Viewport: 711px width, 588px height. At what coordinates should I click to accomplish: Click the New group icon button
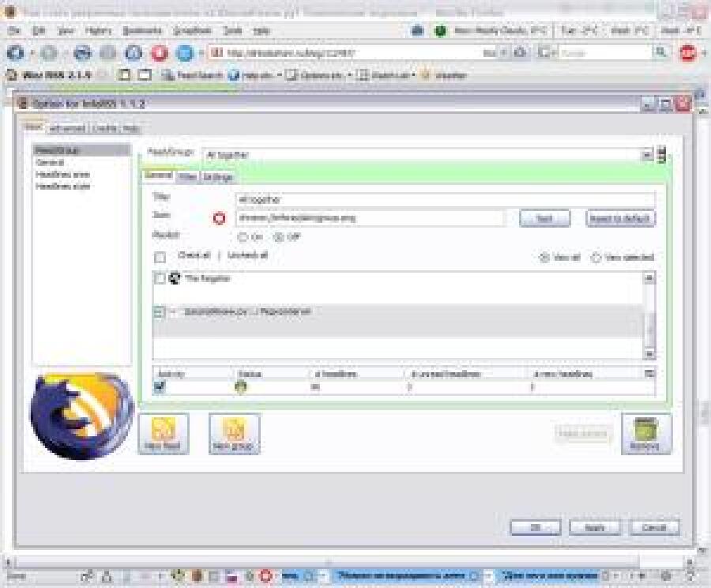(234, 433)
